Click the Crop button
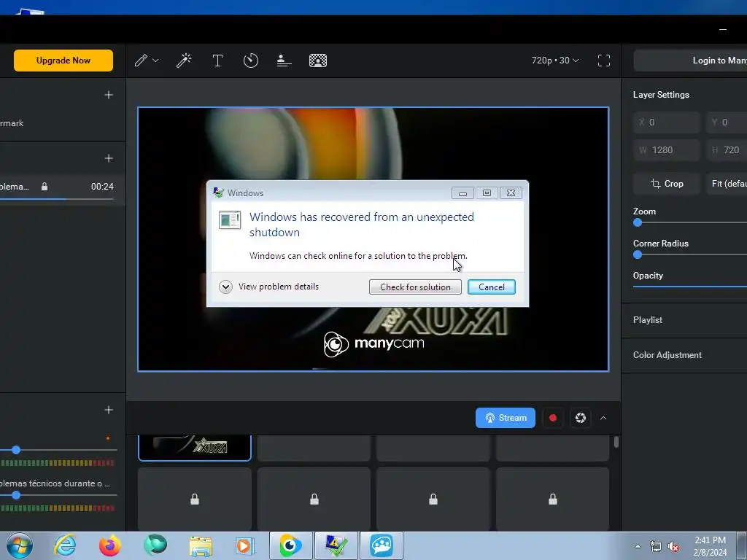Viewport: 747px width, 560px height. tap(667, 183)
